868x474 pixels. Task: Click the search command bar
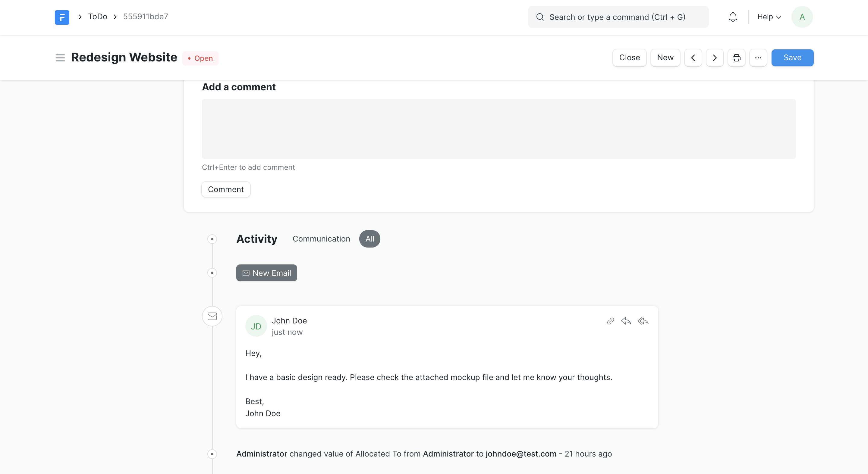pyautogui.click(x=618, y=17)
